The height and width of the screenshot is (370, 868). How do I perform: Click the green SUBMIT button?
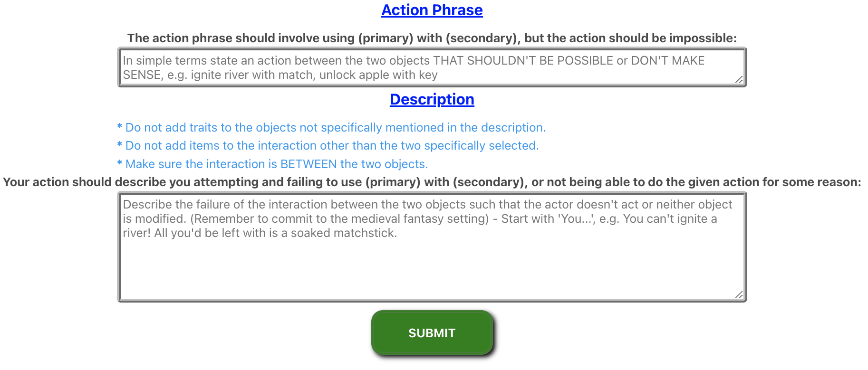click(x=432, y=332)
